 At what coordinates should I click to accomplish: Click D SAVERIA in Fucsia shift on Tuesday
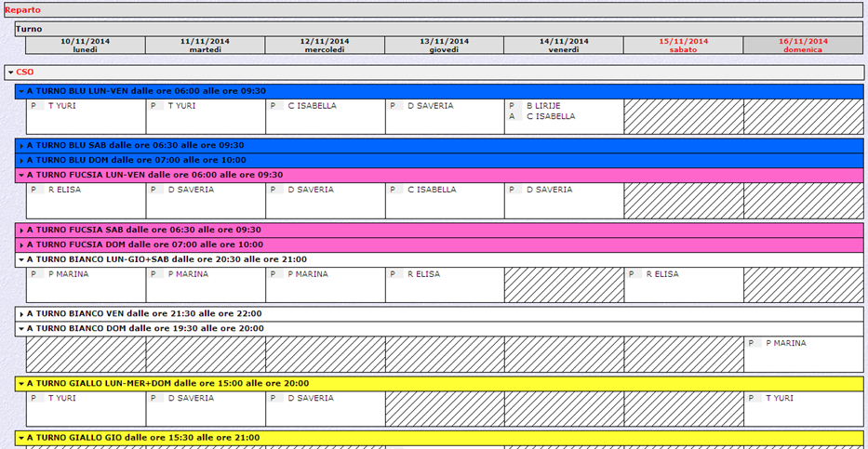(x=191, y=190)
